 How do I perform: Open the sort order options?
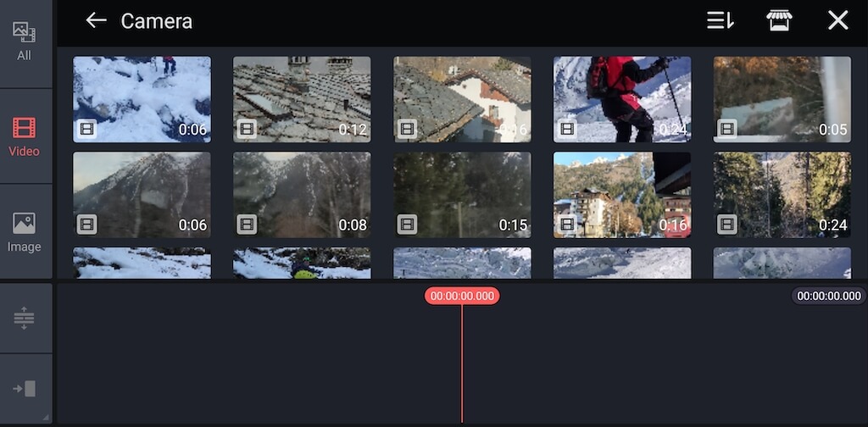tap(720, 21)
